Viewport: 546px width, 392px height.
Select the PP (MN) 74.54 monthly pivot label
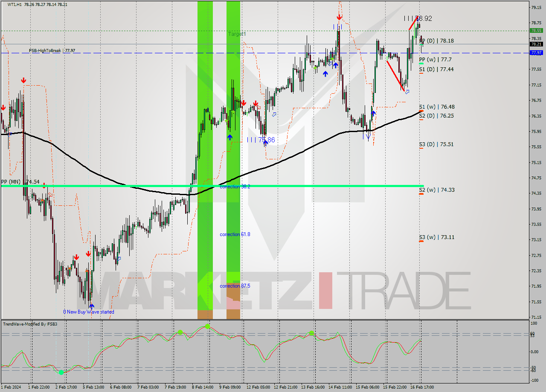(x=20, y=182)
